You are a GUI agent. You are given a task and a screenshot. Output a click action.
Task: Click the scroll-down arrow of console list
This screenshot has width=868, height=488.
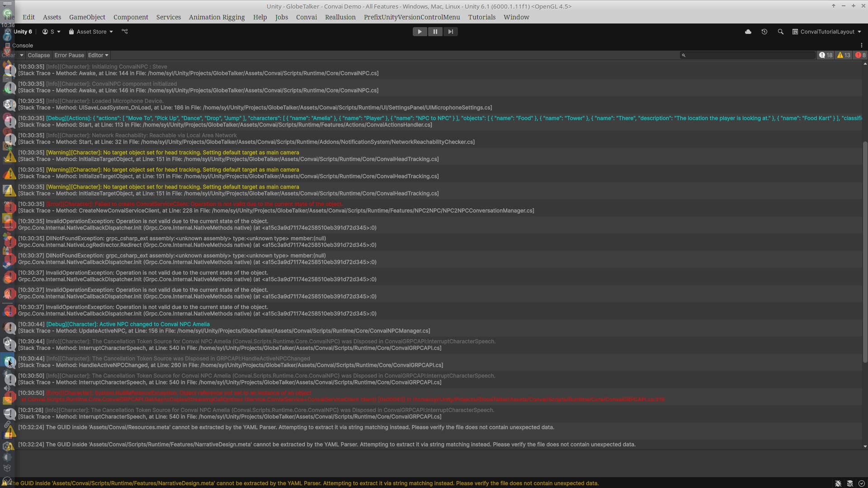coord(865,446)
